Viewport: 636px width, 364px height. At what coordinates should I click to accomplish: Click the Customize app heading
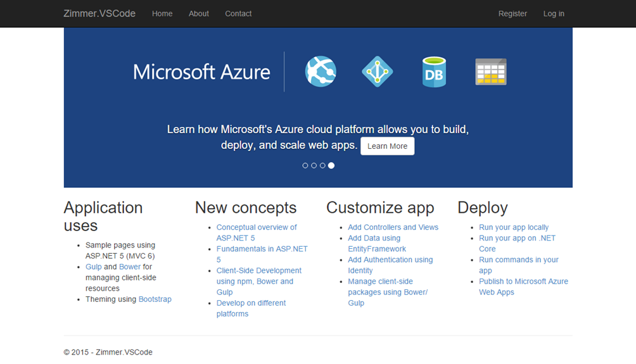[380, 208]
